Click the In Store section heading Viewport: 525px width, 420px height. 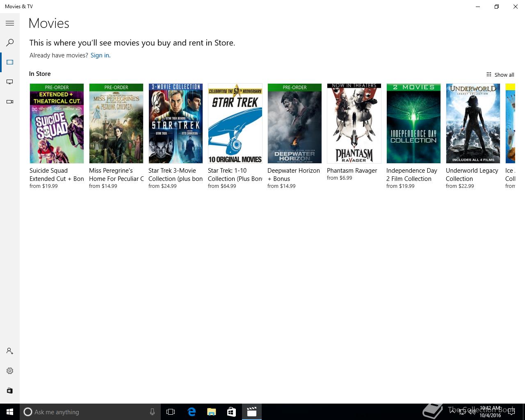coord(40,74)
